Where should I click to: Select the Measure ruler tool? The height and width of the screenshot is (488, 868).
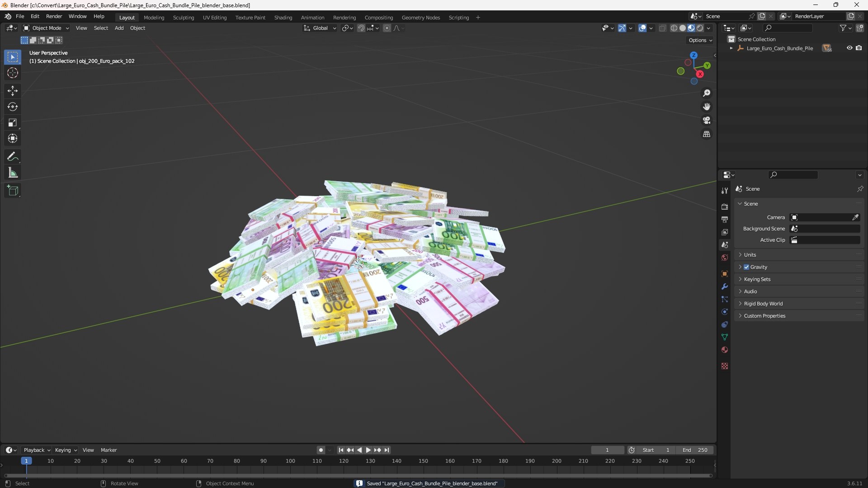(13, 173)
